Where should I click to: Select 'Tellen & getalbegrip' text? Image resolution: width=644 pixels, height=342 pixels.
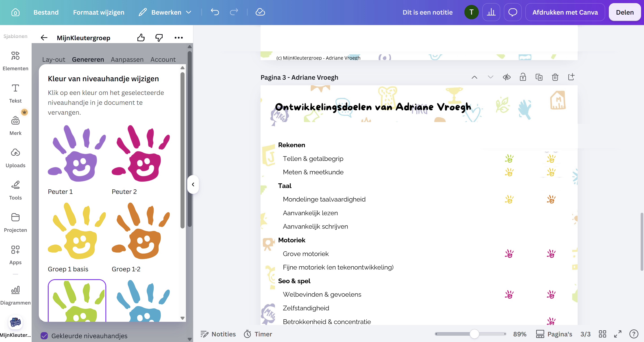(313, 159)
